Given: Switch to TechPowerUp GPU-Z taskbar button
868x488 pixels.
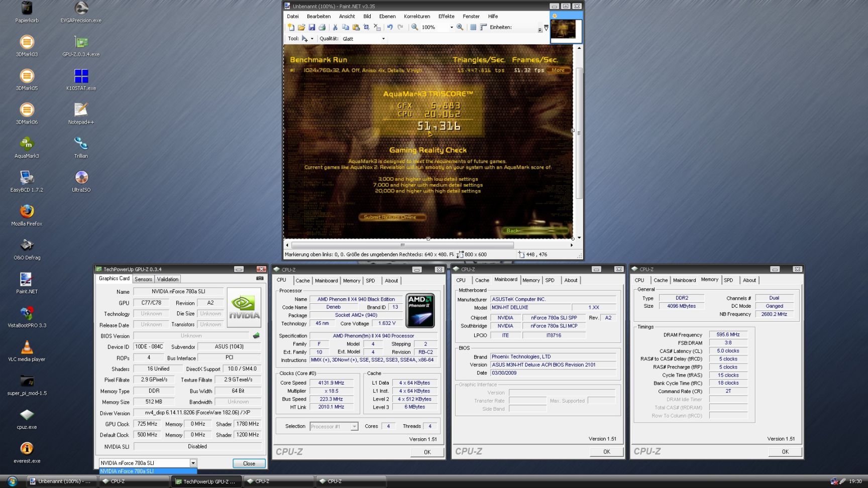Looking at the screenshot, I should [x=206, y=481].
